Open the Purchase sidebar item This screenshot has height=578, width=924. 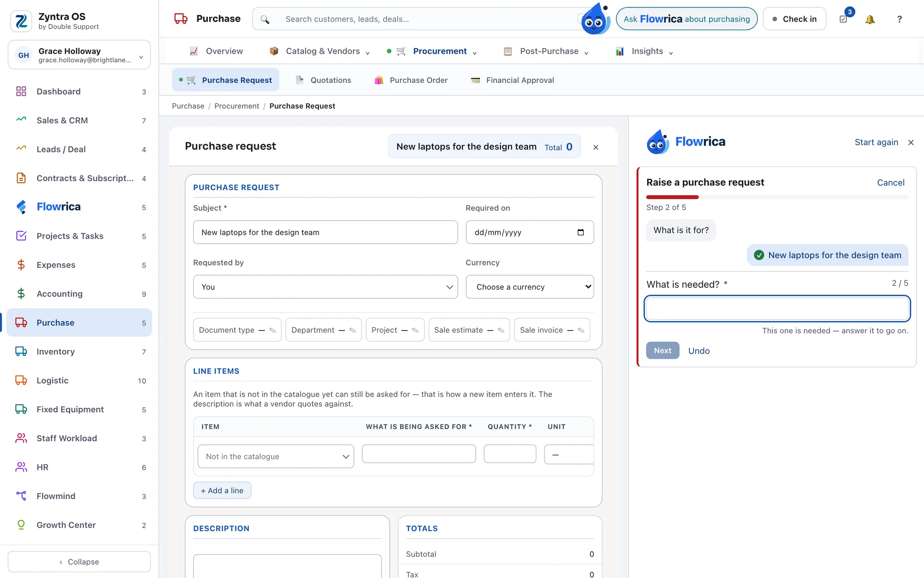point(79,323)
